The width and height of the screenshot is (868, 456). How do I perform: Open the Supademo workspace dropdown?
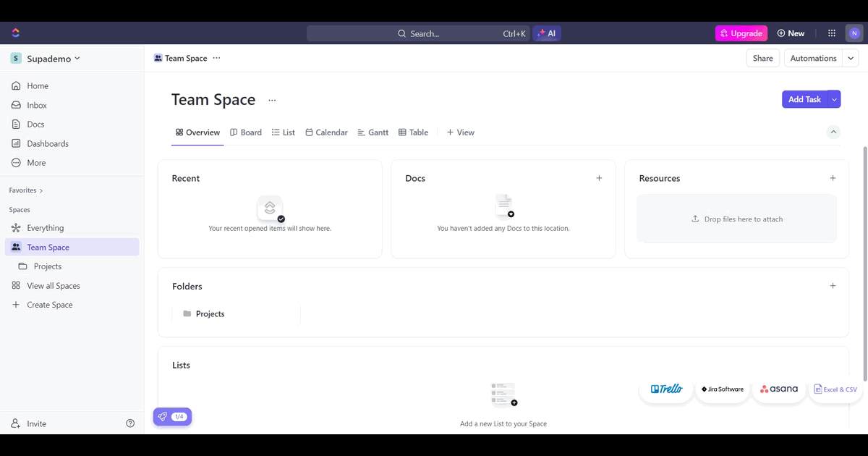coord(46,59)
